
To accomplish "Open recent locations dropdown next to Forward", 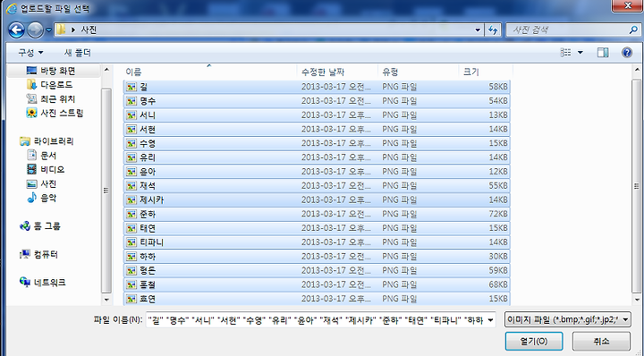I will point(49,30).
